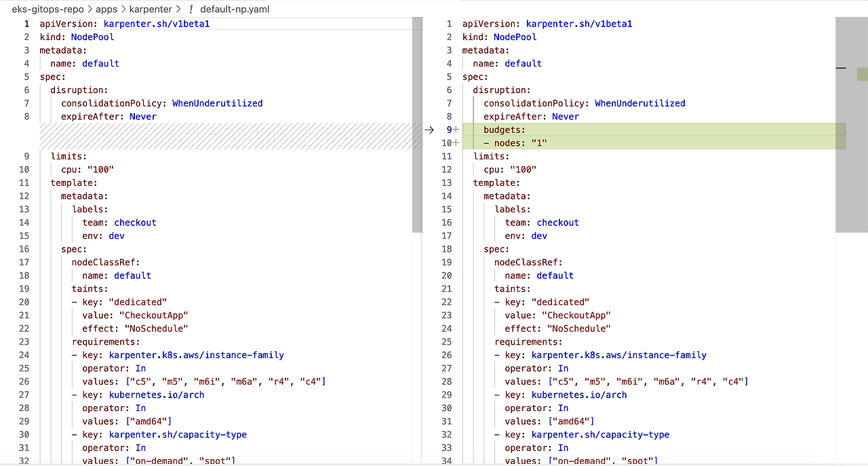Screen dimensions: 868x466
Task: Click 'requirements:' in right pane
Action: 528,342
